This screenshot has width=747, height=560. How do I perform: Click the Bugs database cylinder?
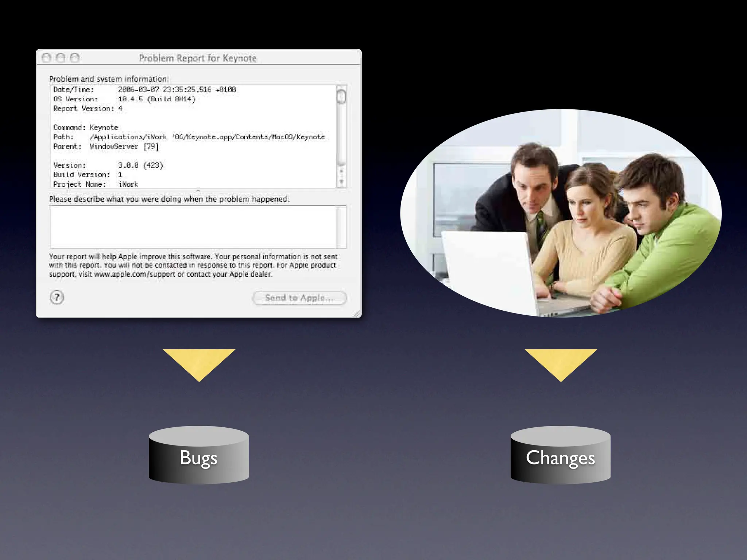pos(199,455)
